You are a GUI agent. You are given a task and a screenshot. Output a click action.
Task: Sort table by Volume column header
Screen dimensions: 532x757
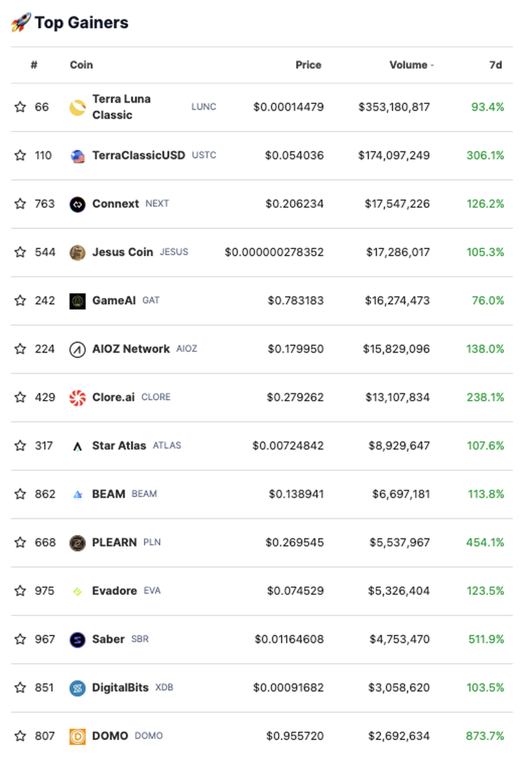click(408, 65)
